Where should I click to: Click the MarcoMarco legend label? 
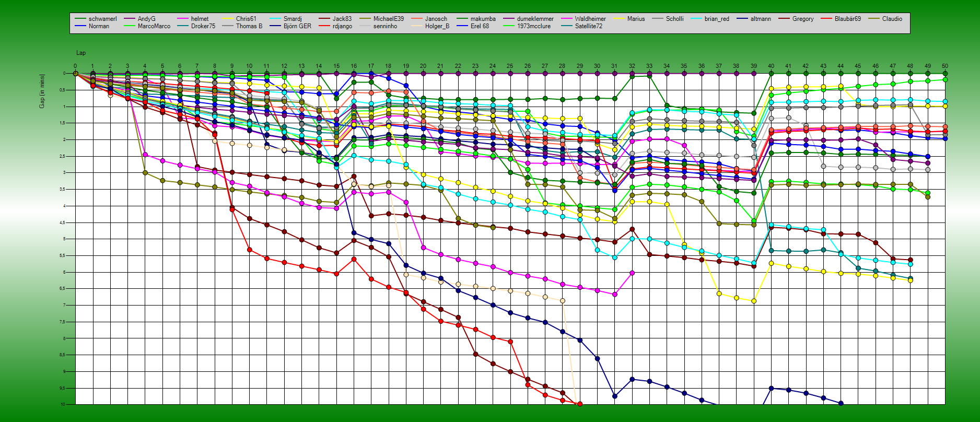coord(154,26)
